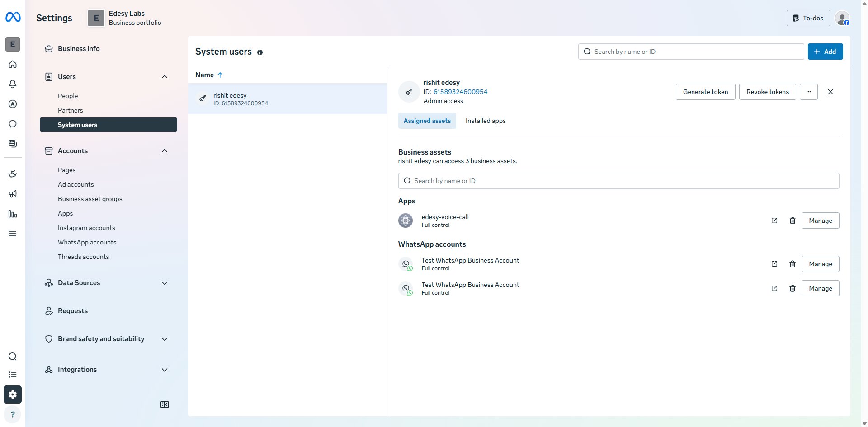Click the Meta logo icon
This screenshot has height=427, width=868.
(x=13, y=17)
